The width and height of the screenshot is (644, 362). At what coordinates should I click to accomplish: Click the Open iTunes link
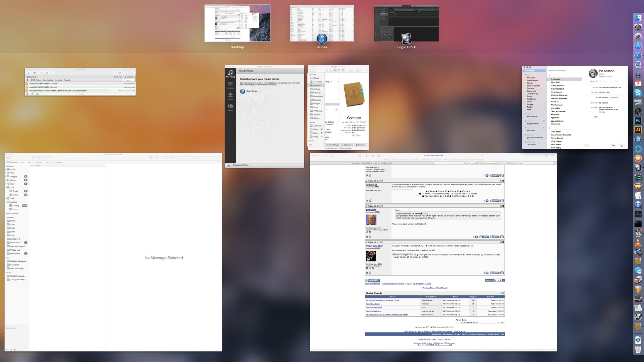pyautogui.click(x=251, y=91)
